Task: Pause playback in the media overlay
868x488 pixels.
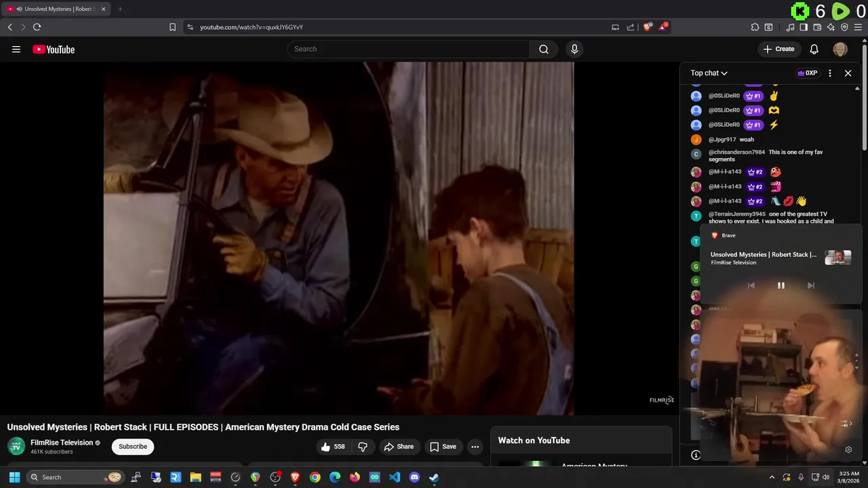Action: [781, 286]
